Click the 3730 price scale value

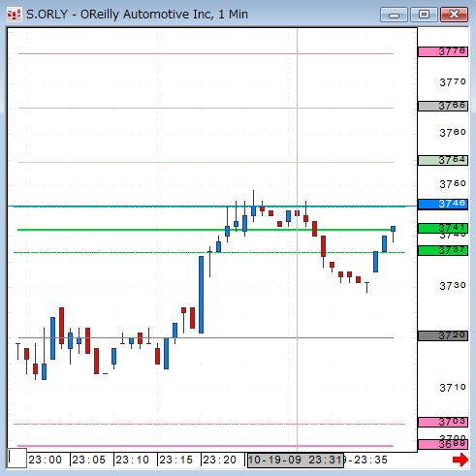point(453,286)
